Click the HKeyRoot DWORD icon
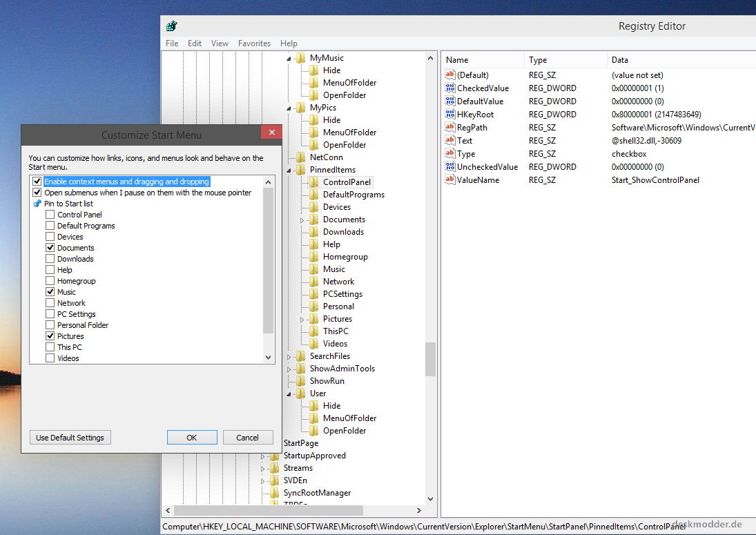 coord(450,114)
